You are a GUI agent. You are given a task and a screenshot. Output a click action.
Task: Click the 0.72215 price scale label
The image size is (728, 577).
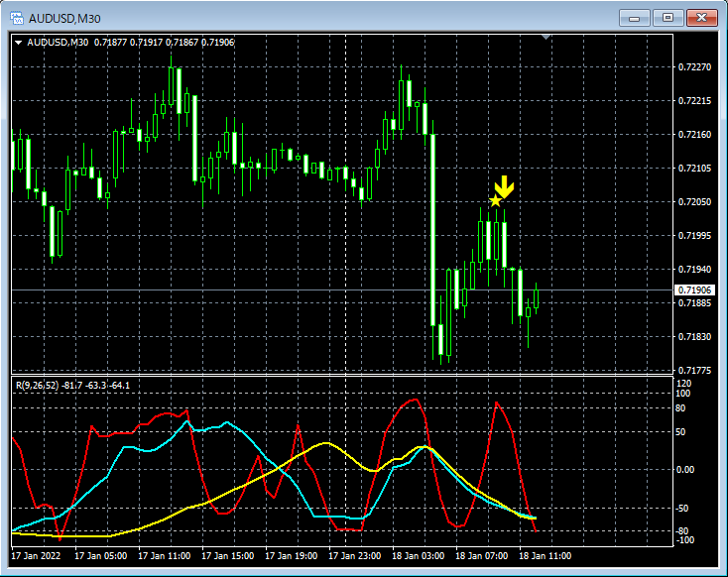(694, 101)
